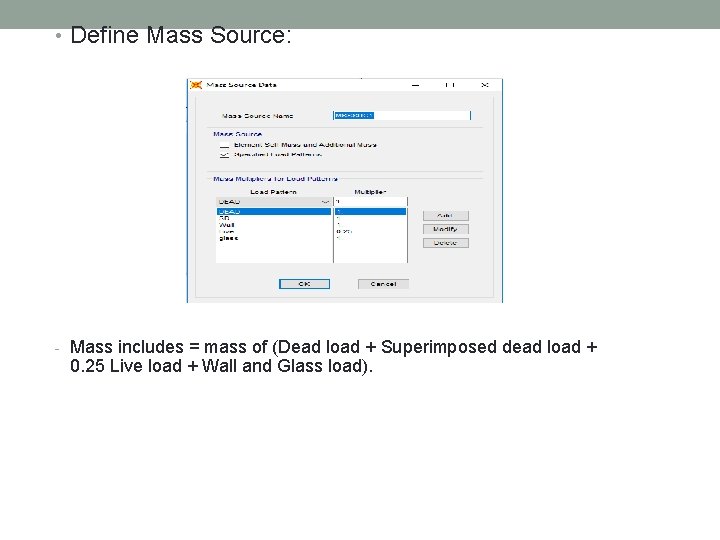Click the Delete button
This screenshot has height=540, width=720.
click(445, 243)
